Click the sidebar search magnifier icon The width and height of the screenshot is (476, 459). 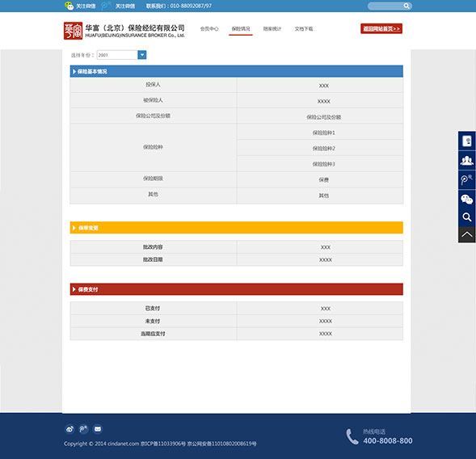[x=466, y=217]
